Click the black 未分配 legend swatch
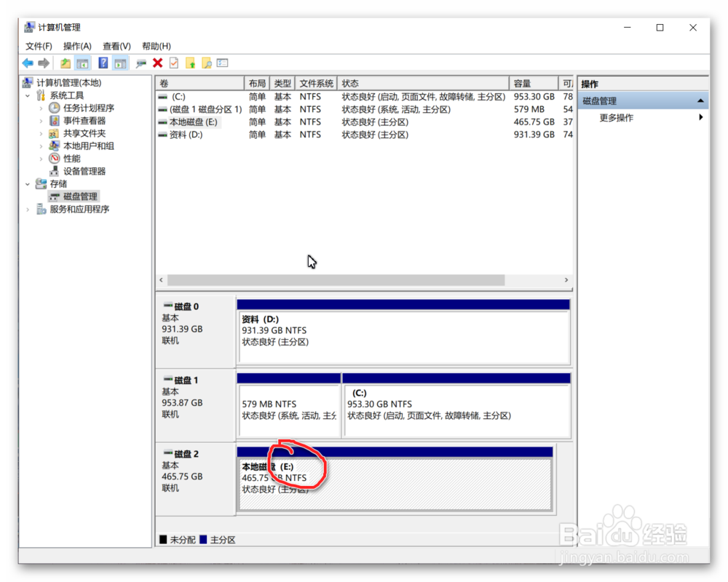The width and height of the screenshot is (728, 582). [x=163, y=539]
